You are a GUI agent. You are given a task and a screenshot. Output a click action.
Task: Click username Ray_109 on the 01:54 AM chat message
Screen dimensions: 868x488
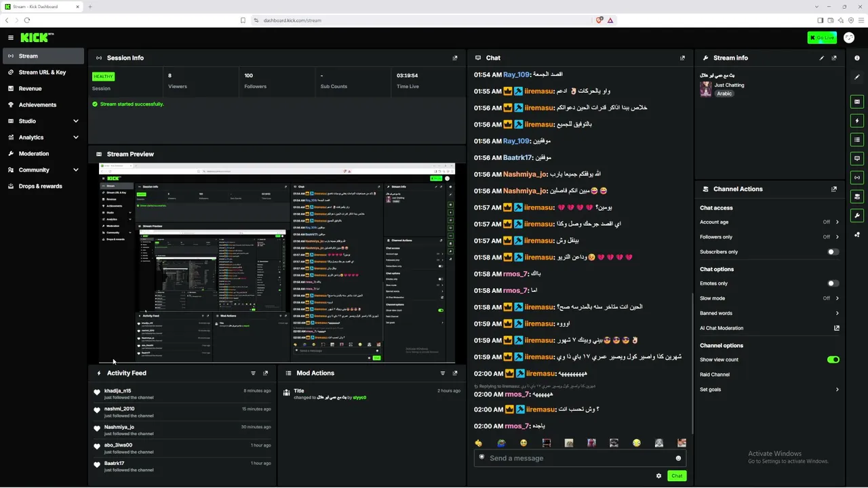coord(516,75)
